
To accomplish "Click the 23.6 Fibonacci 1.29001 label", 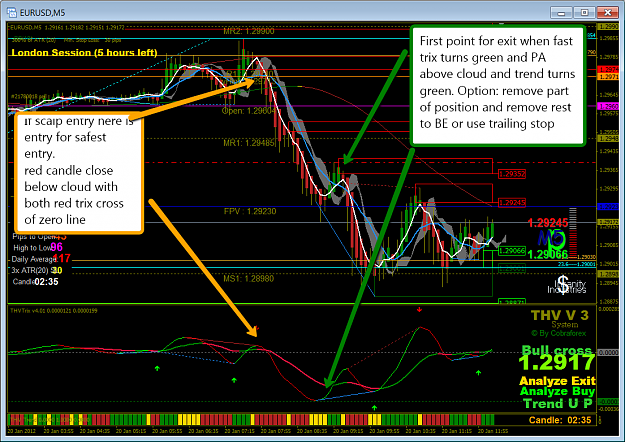I will (x=577, y=264).
